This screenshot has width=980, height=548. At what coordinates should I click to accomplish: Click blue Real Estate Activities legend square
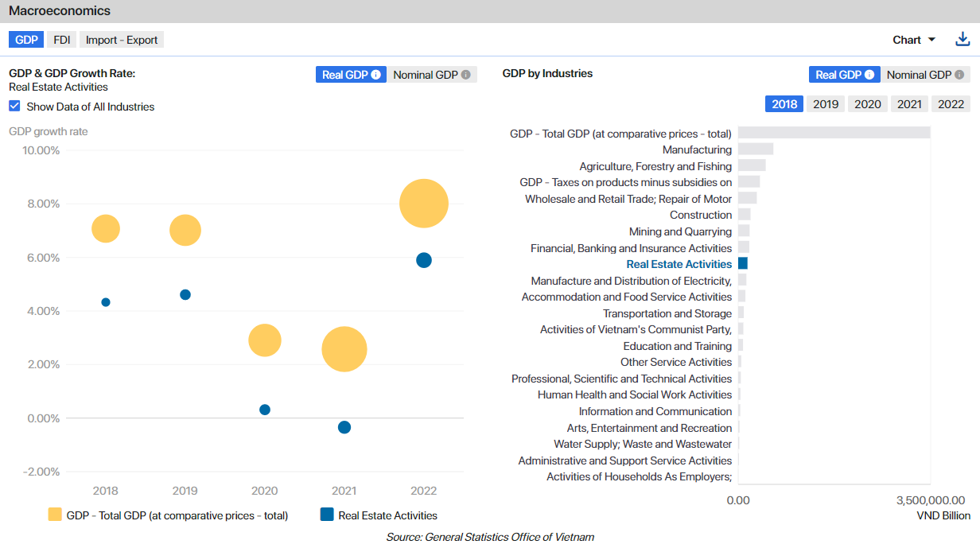tap(327, 515)
